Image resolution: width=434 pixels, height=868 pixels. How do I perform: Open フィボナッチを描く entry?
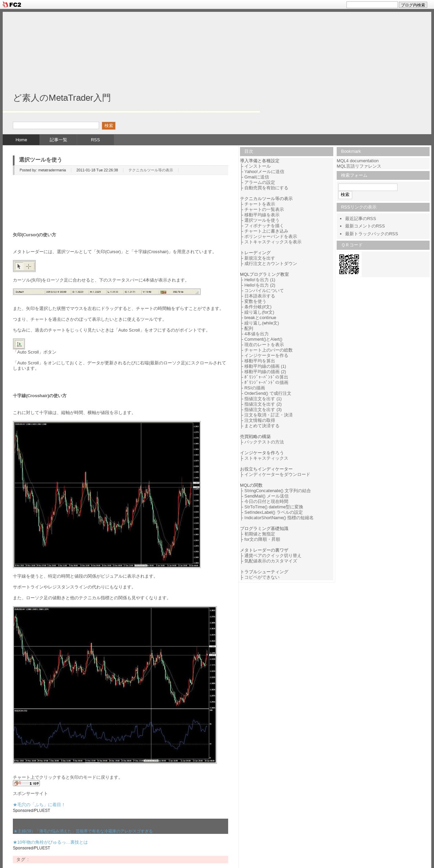coord(264,226)
